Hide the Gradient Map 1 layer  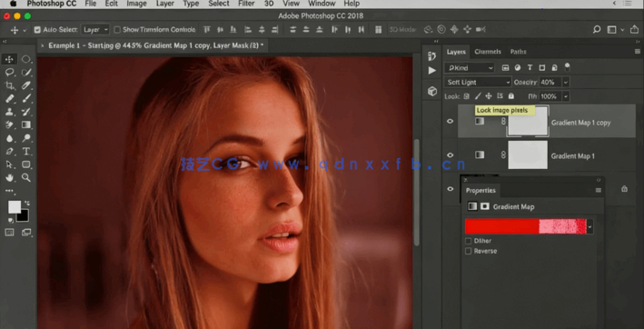click(x=451, y=155)
